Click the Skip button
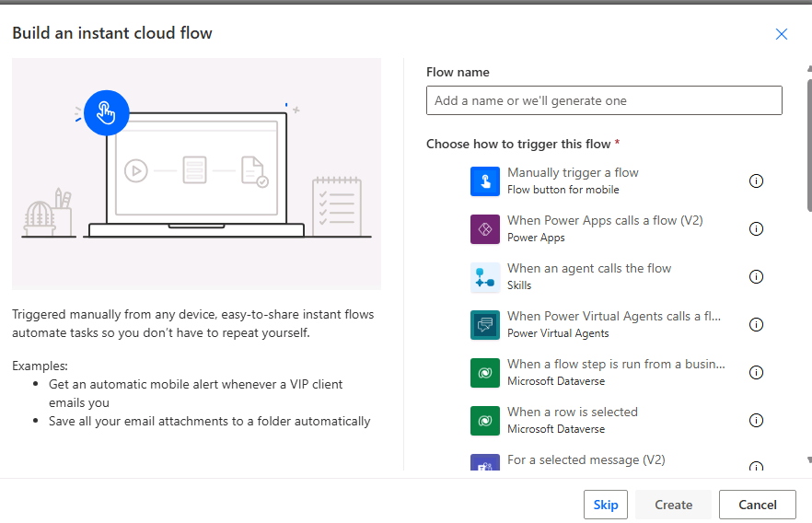Image resolution: width=812 pixels, height=523 pixels. [606, 505]
